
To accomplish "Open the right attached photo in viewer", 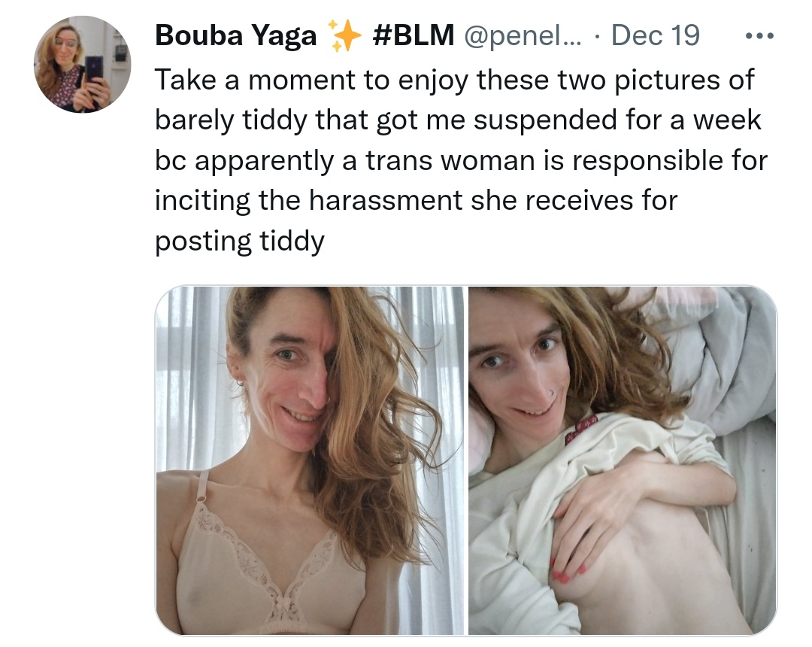I will (623, 460).
